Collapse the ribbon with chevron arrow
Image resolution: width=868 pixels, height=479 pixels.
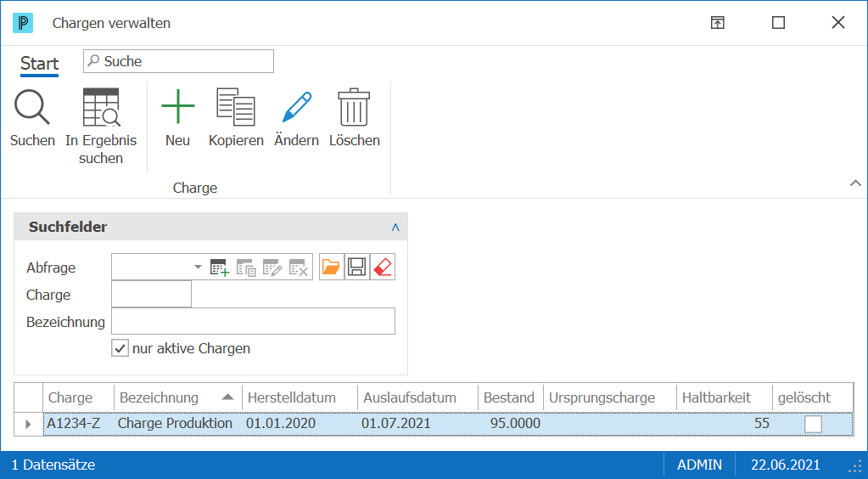pyautogui.click(x=855, y=183)
